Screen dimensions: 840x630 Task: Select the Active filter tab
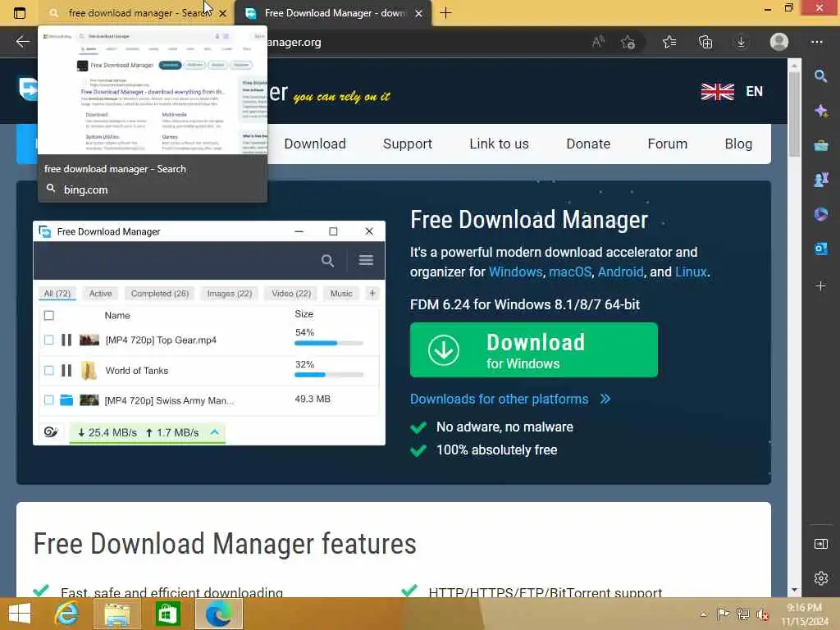tap(101, 294)
